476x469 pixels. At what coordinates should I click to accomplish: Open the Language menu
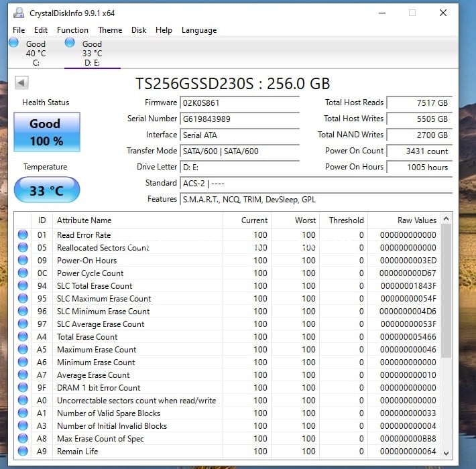click(x=199, y=30)
